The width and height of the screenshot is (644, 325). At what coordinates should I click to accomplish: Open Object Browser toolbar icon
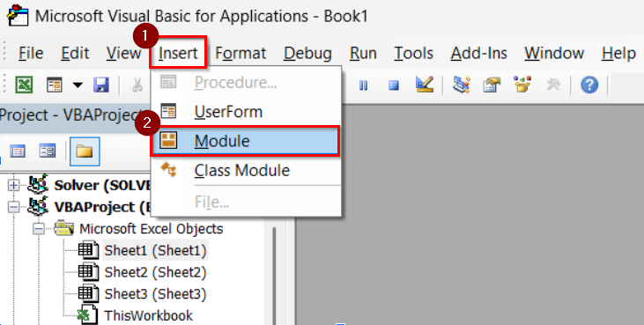coord(522,85)
